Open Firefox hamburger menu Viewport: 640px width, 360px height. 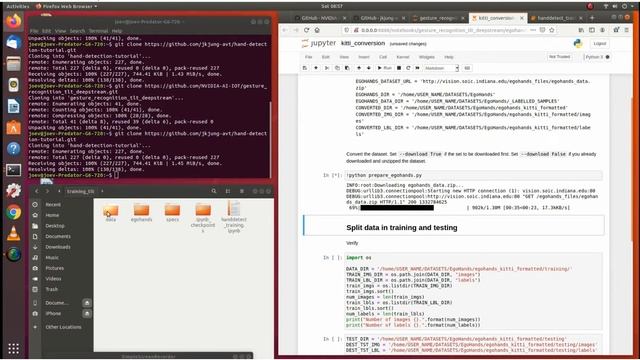click(x=627, y=30)
